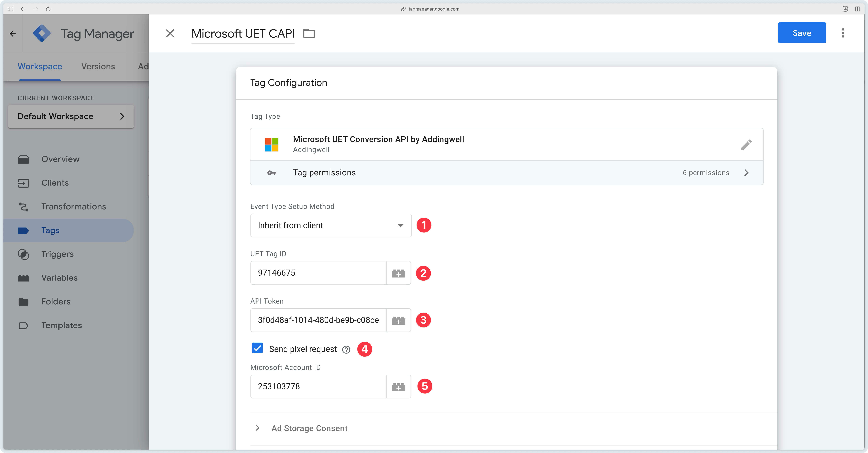868x453 pixels.
Task: Open variable picker for Microsoft Account ID
Action: pos(399,386)
